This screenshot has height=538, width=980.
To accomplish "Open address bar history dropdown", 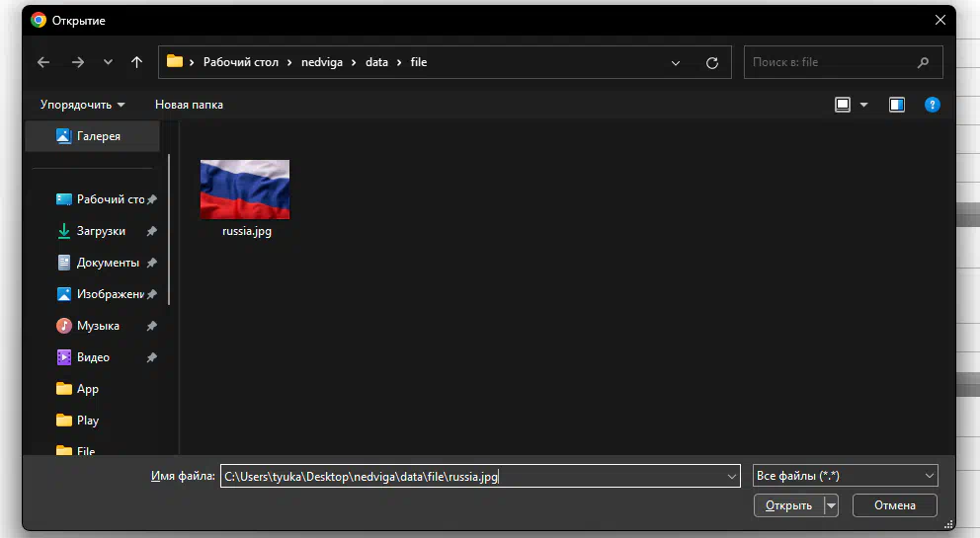I will pos(676,63).
